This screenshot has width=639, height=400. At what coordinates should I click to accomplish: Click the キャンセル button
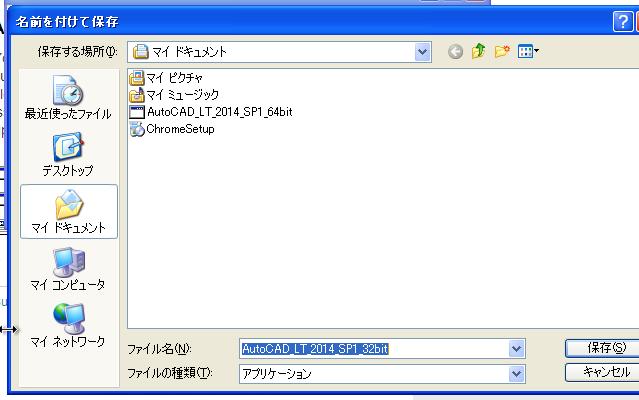602,372
